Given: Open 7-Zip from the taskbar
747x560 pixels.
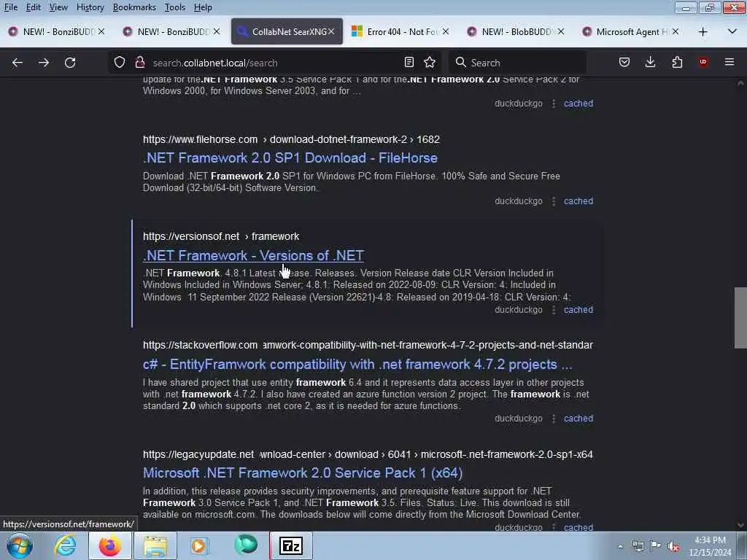Looking at the screenshot, I should coord(291,545).
